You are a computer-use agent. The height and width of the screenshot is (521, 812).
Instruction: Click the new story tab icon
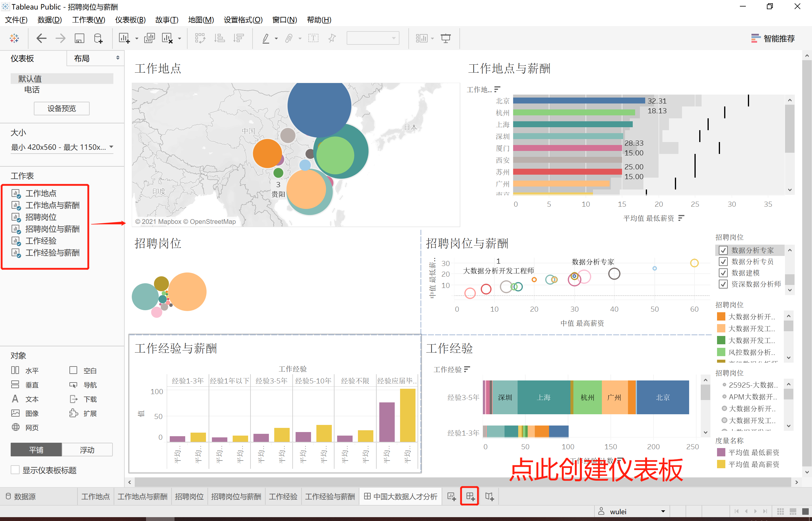489,496
